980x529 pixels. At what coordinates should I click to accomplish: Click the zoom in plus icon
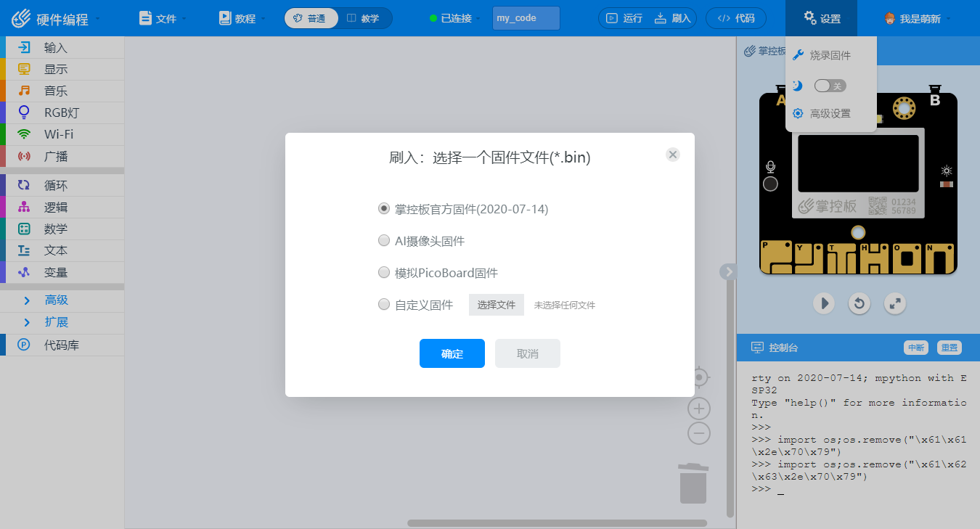[699, 408]
